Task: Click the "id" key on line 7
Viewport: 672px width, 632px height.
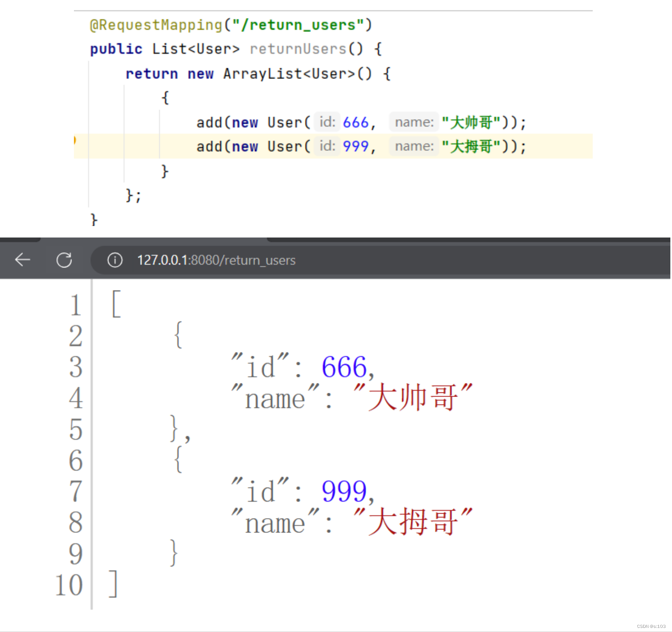Action: coord(260,490)
